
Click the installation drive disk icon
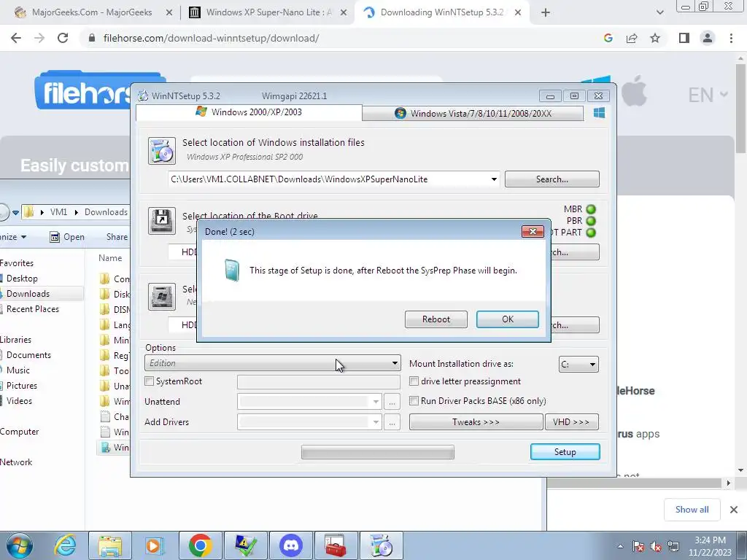click(x=161, y=296)
